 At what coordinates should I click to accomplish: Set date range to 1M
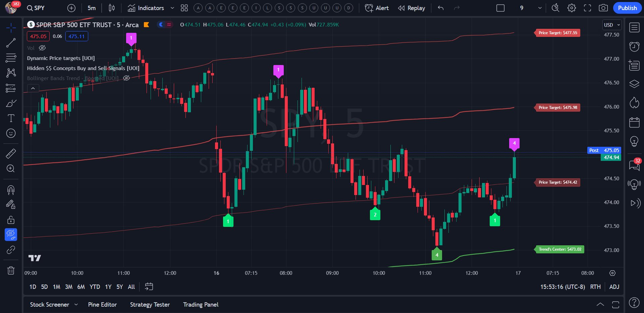tap(57, 287)
